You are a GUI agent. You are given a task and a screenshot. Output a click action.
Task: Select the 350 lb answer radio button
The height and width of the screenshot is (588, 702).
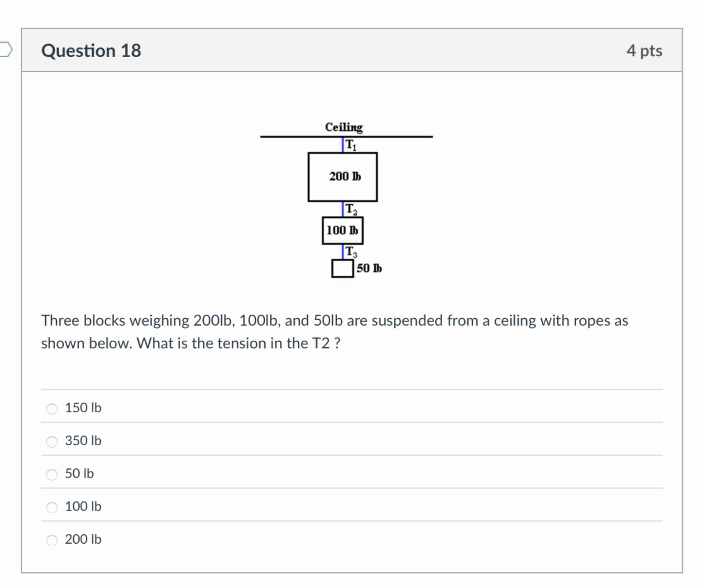[52, 441]
